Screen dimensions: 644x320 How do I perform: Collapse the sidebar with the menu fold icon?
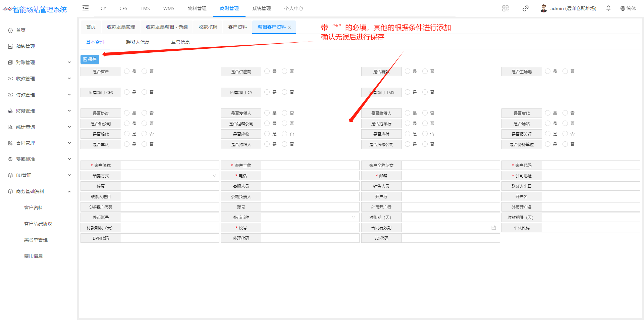click(x=86, y=8)
